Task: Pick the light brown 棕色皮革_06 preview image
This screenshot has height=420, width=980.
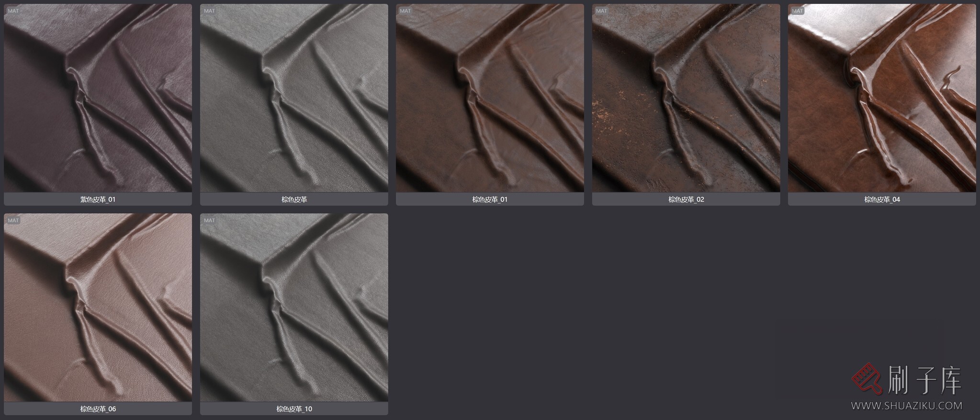Action: [x=98, y=307]
